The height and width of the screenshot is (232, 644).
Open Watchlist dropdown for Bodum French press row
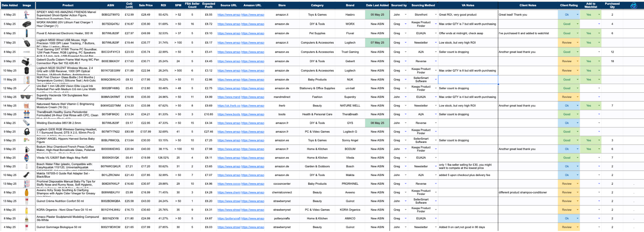(x=599, y=149)
